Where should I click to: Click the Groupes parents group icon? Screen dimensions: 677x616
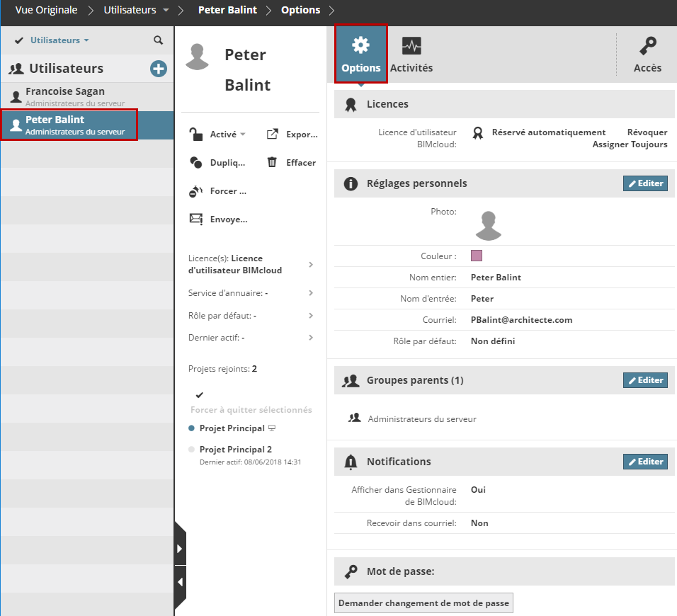[x=351, y=380]
